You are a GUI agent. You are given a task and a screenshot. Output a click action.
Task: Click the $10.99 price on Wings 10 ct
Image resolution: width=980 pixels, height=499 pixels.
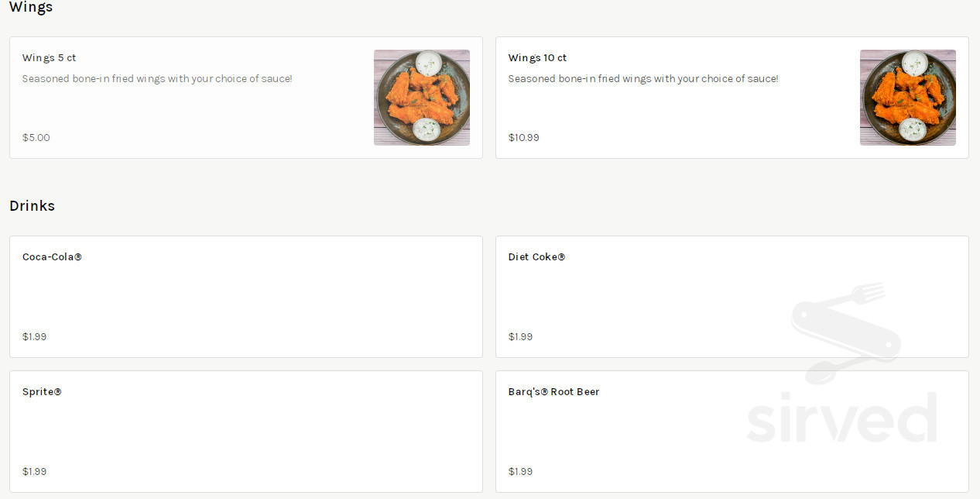(523, 138)
